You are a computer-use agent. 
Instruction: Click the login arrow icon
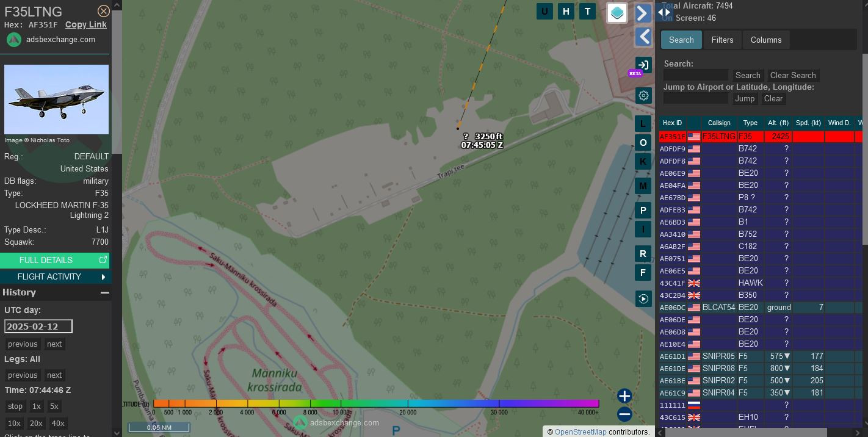coord(643,65)
